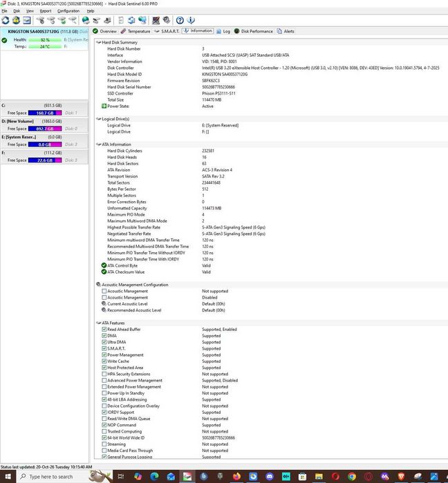This screenshot has height=483, width=448.
Task: Switch to the Log tab
Action: (223, 31)
